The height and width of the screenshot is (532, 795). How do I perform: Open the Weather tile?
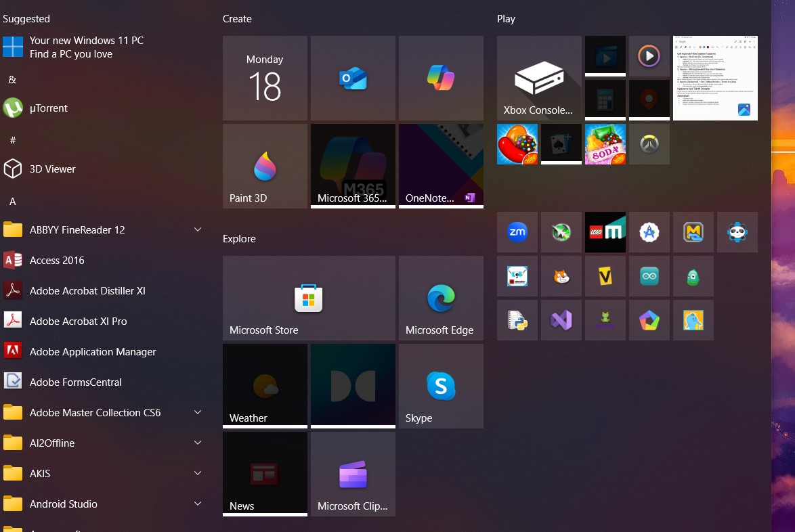click(x=265, y=386)
